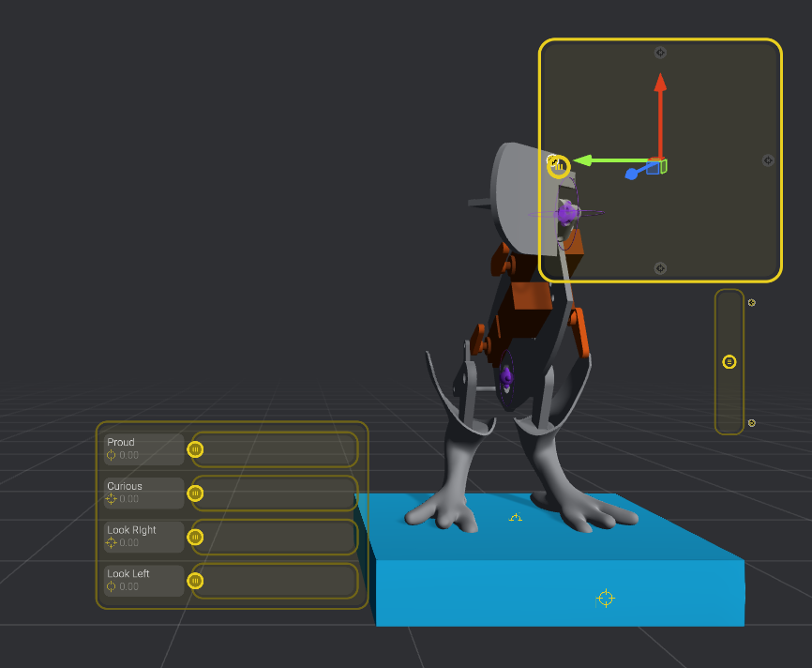Click the rotation icon under Proud
The image size is (812, 668).
tap(111, 455)
